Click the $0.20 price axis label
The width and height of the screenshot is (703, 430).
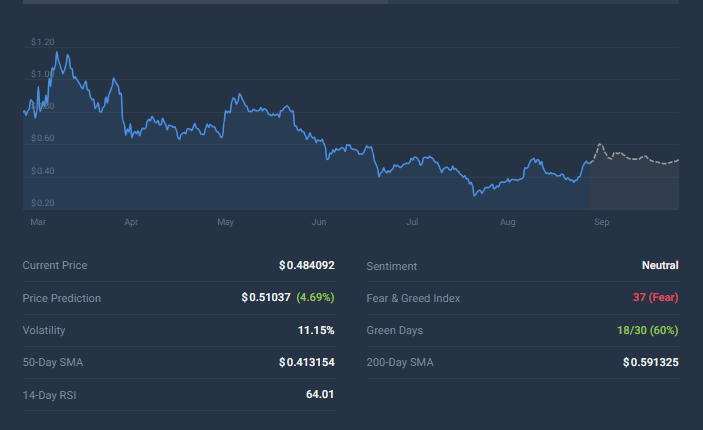[x=43, y=203]
